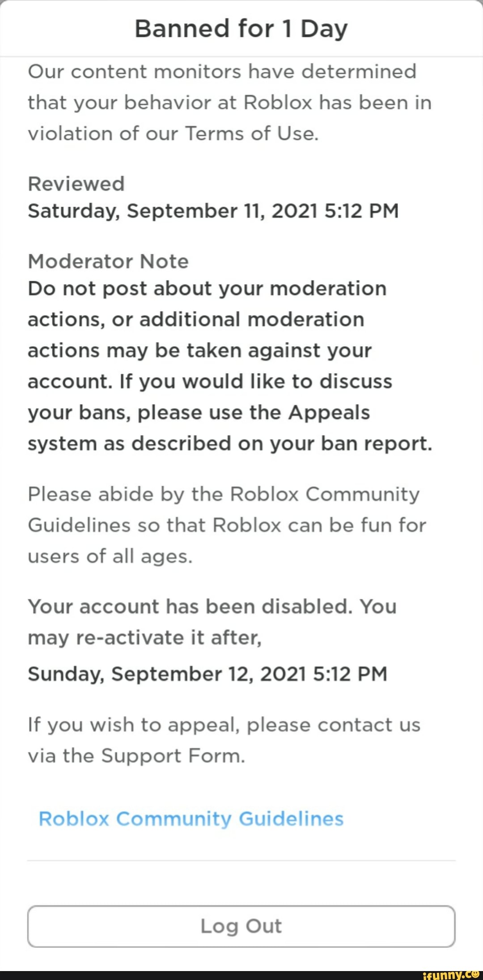
Task: Click the Log Out button
Action: coord(241,926)
